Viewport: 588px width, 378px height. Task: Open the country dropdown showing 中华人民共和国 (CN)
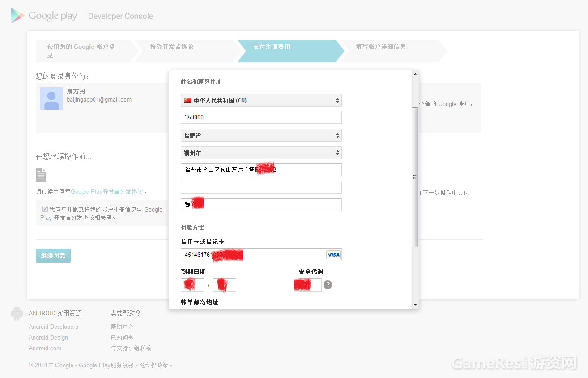(261, 101)
